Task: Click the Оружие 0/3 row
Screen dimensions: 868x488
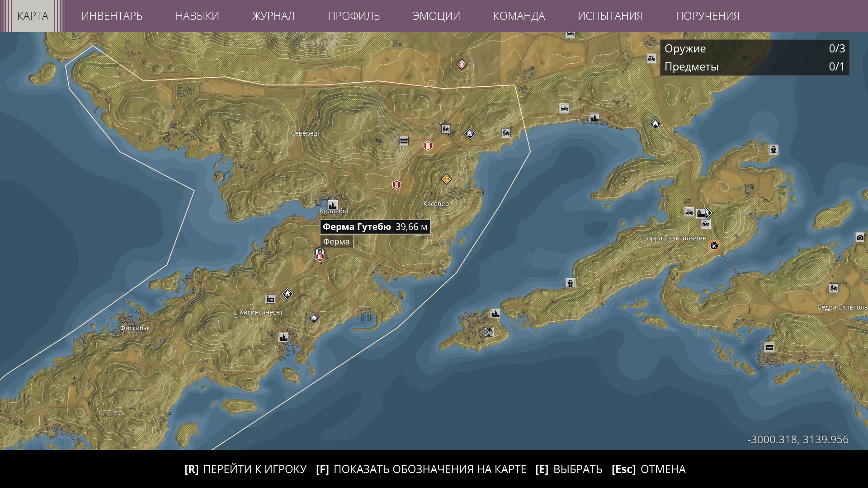Action: tap(755, 49)
